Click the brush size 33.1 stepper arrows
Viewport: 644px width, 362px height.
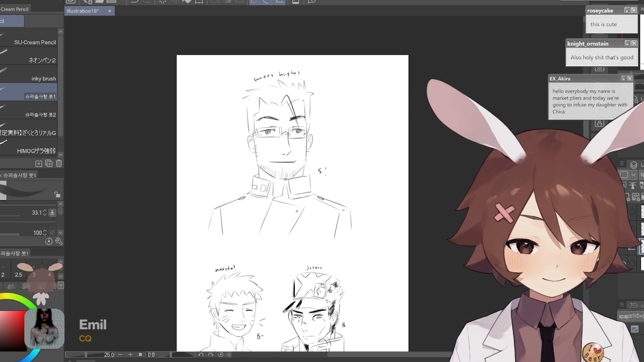(45, 213)
